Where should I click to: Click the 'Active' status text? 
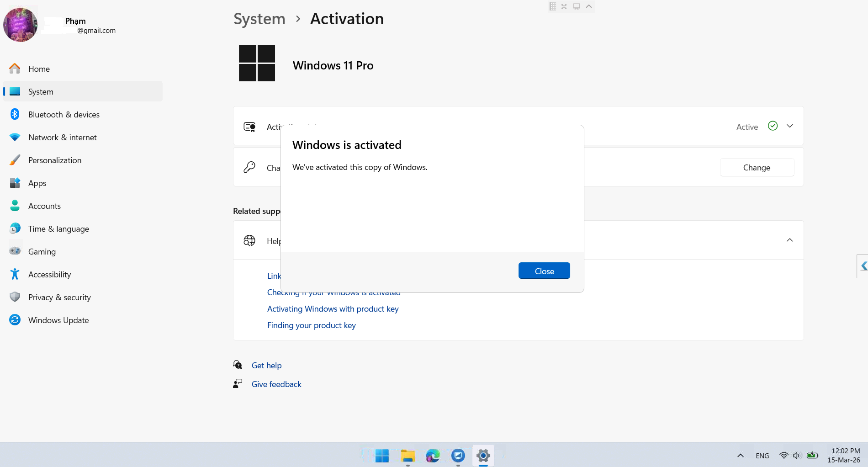point(747,127)
